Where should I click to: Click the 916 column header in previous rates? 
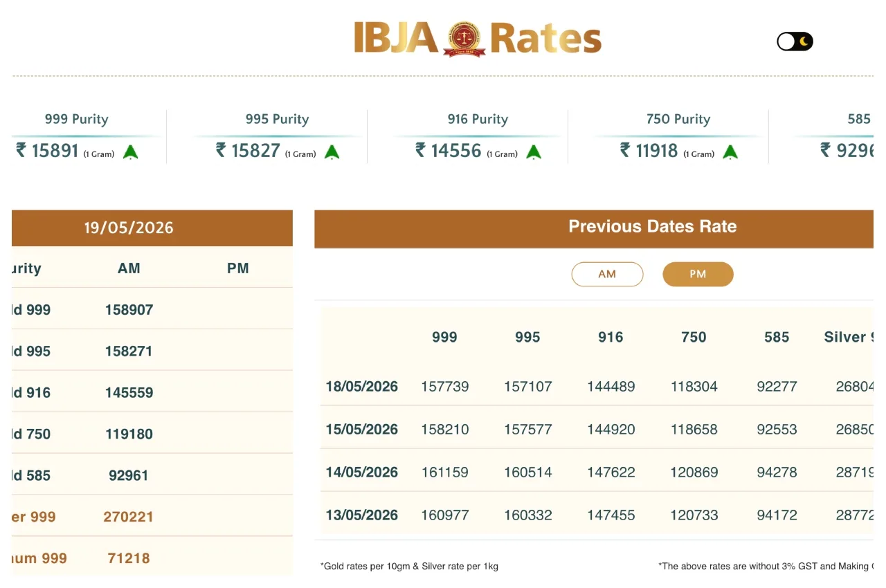611,337
